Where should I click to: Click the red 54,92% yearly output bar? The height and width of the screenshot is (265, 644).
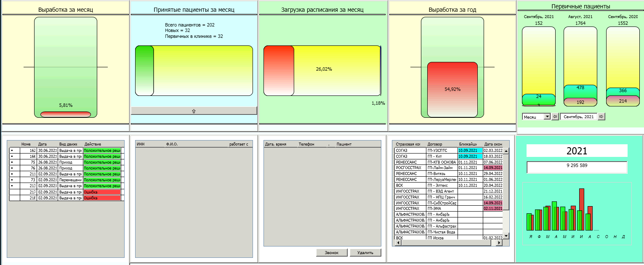[x=452, y=90]
